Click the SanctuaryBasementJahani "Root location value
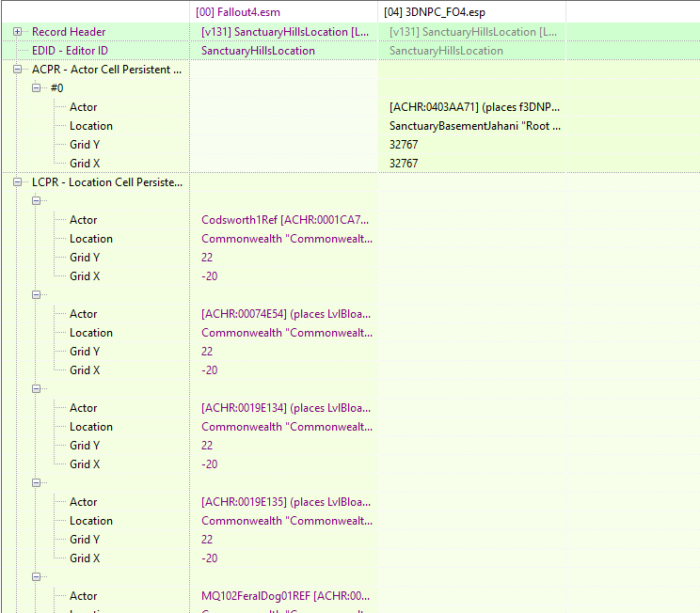This screenshot has width=700, height=613. 475,126
